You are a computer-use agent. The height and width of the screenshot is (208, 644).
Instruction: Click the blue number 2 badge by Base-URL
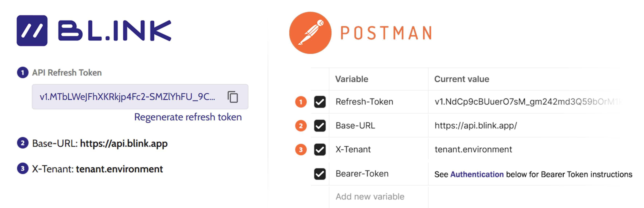pyautogui.click(x=23, y=143)
